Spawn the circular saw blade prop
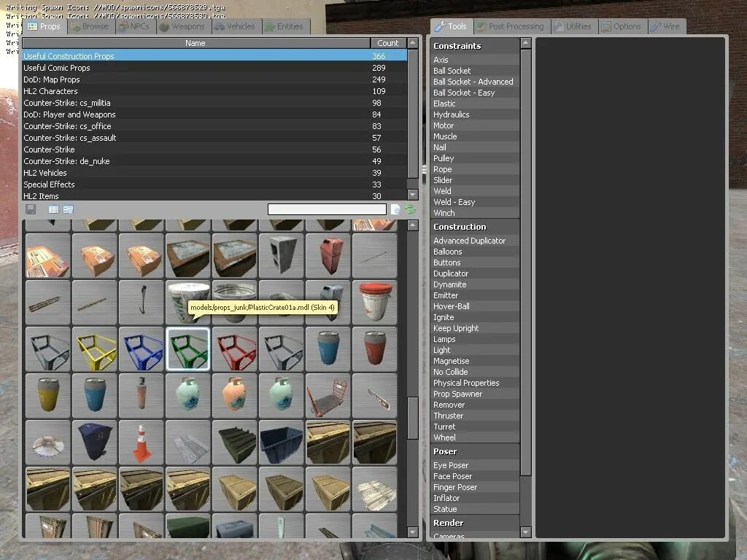 48,443
